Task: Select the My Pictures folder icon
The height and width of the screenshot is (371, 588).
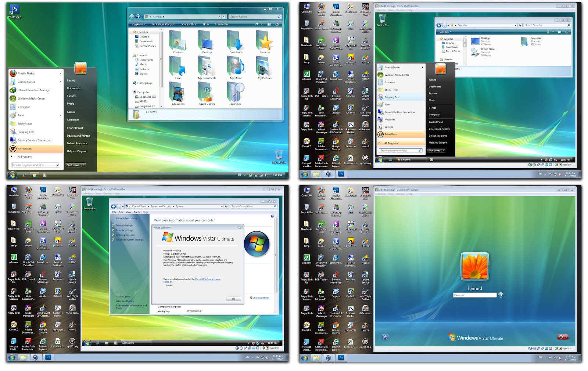Action: point(265,68)
